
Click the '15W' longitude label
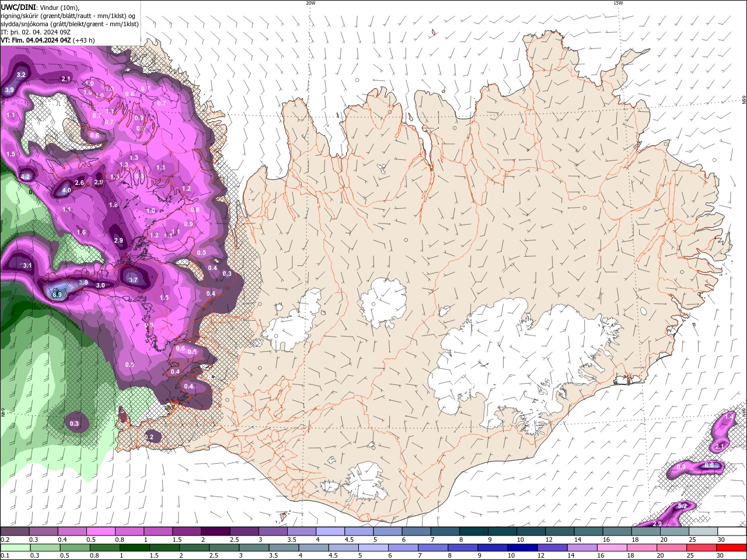point(618,3)
